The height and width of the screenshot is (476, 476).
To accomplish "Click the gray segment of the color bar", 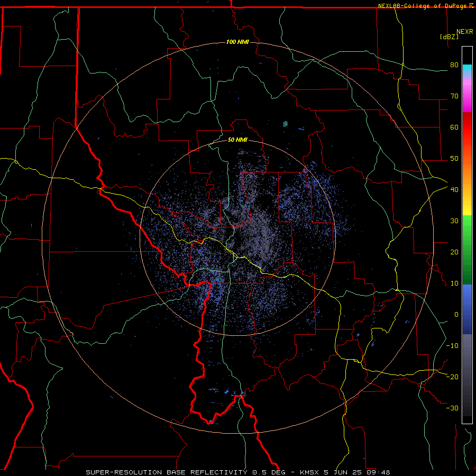I will tap(467, 358).
